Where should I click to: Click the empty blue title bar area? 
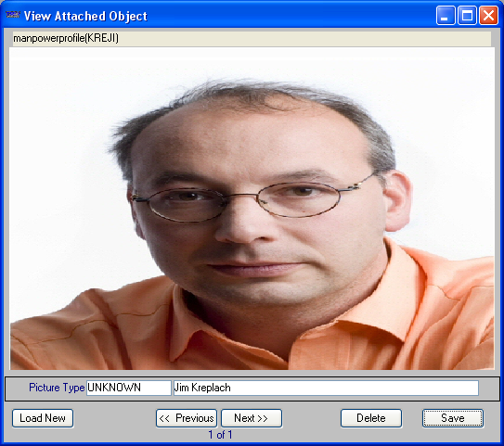[290, 16]
